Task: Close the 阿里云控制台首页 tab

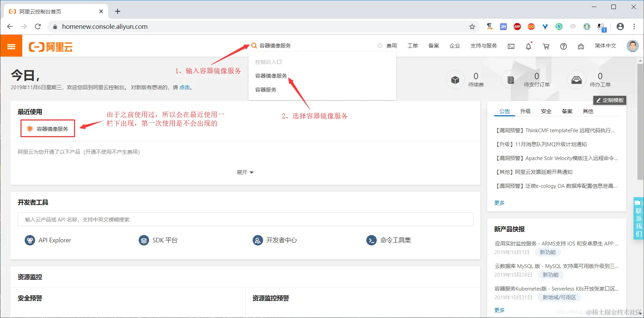Action: (x=101, y=11)
